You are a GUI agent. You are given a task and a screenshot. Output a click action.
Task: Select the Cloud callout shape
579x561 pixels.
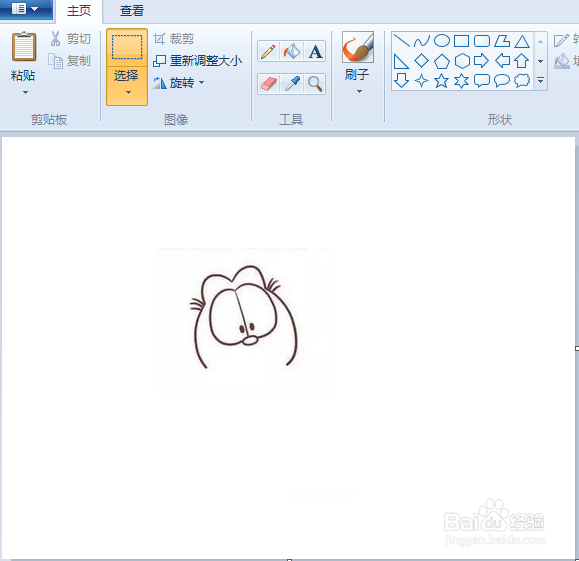pyautogui.click(x=522, y=80)
